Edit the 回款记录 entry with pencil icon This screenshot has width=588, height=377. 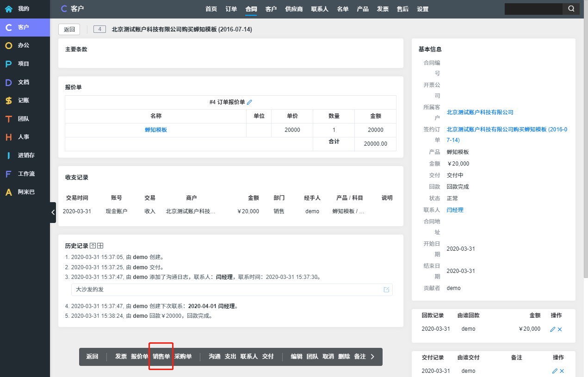(552, 329)
